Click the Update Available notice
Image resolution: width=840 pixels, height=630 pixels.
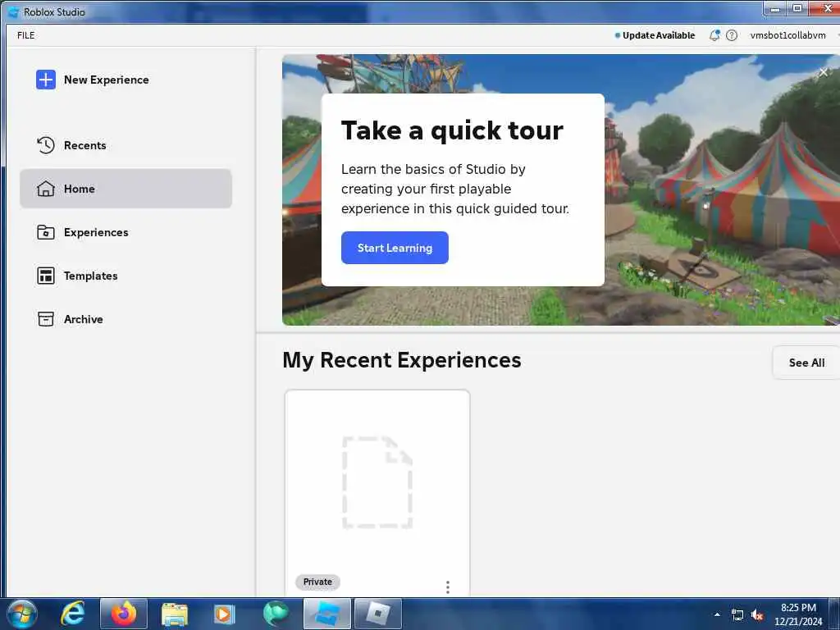(655, 35)
